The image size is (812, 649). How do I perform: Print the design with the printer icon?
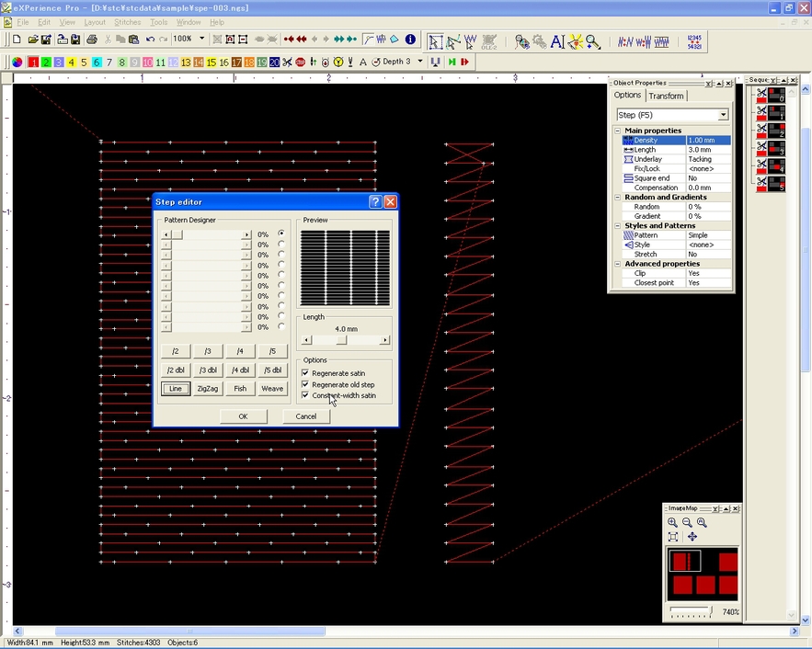pyautogui.click(x=92, y=40)
